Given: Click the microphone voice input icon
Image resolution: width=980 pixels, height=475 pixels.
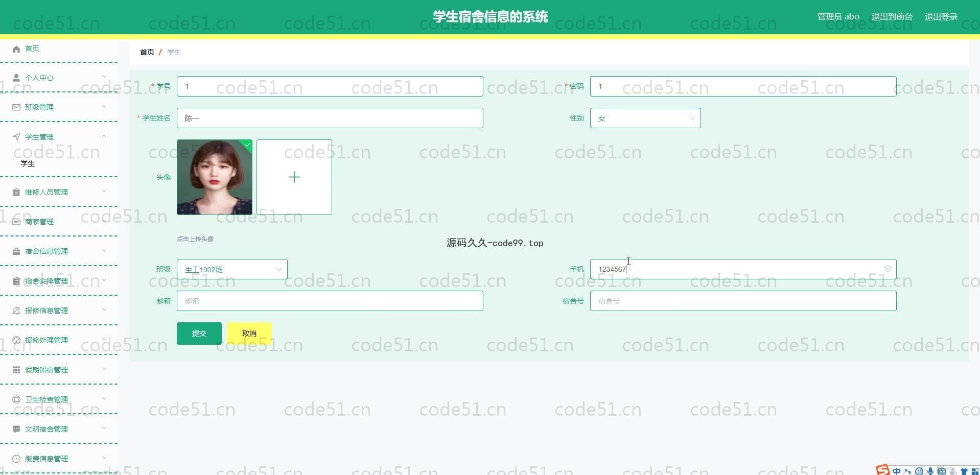Looking at the screenshot, I should click(930, 471).
